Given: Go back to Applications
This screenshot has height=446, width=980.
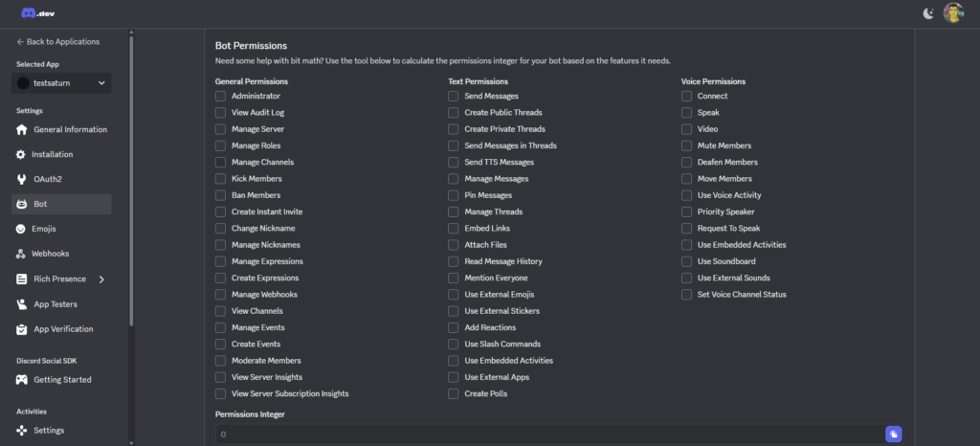Looking at the screenshot, I should coord(57,41).
